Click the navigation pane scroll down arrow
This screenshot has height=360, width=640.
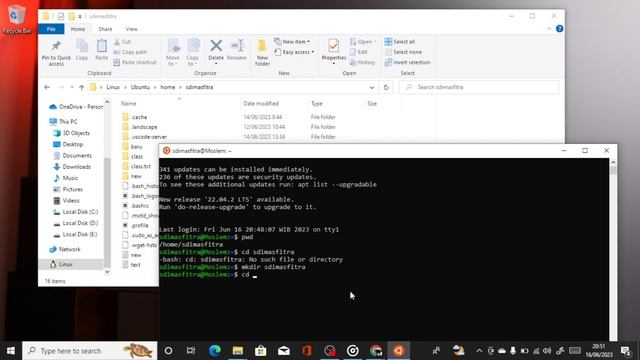pyautogui.click(x=107, y=272)
